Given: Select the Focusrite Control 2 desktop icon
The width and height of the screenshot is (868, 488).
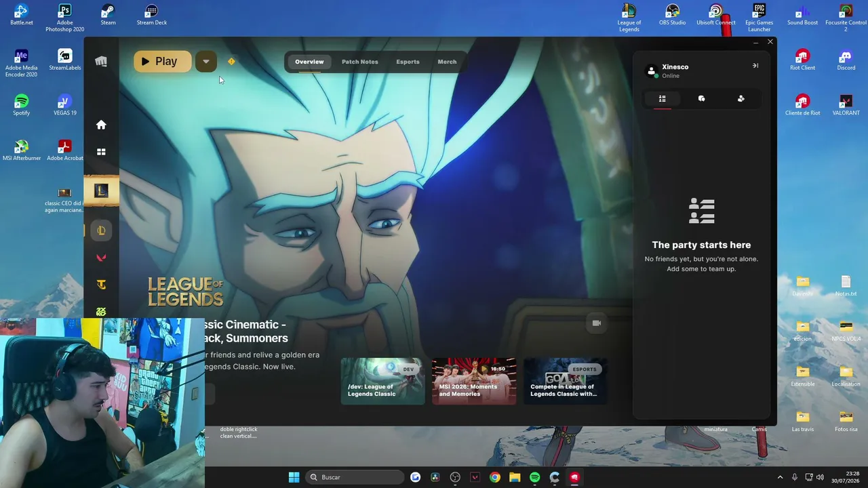Looking at the screenshot, I should coord(846,18).
